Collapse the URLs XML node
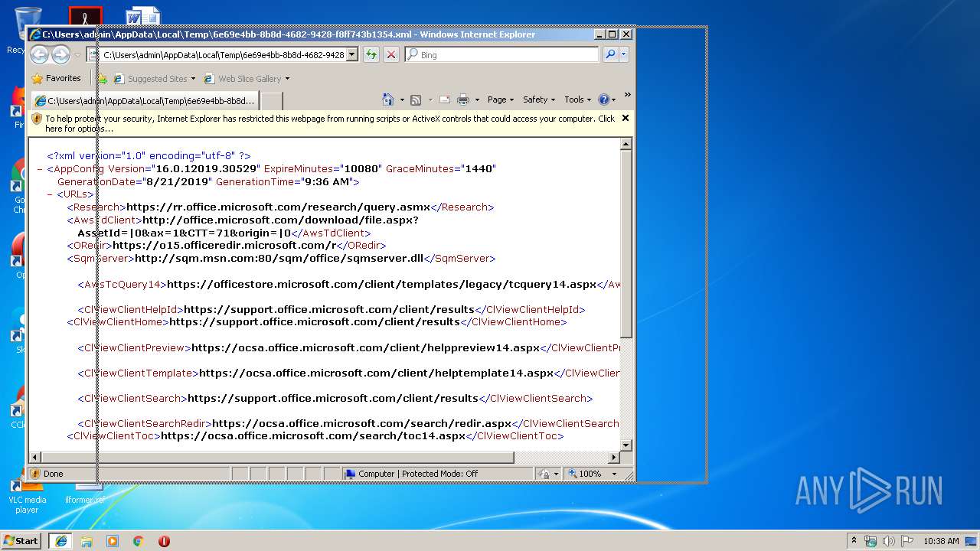The image size is (980, 551). [50, 194]
